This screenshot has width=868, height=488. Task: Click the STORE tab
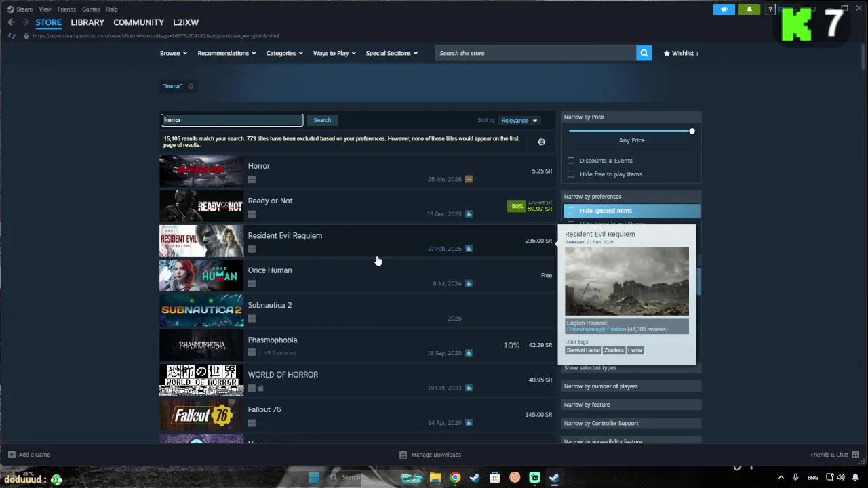pyautogui.click(x=48, y=22)
